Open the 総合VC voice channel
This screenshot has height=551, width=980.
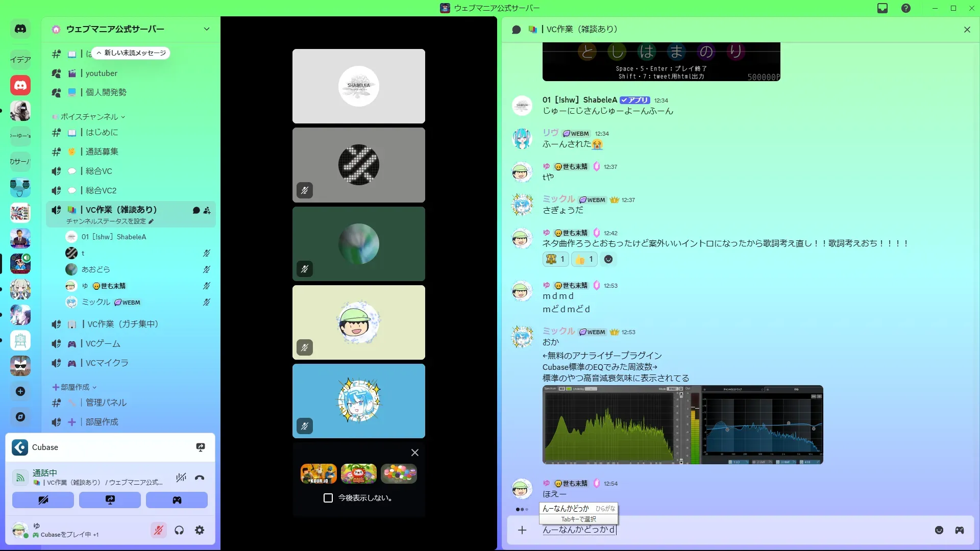pos(99,171)
